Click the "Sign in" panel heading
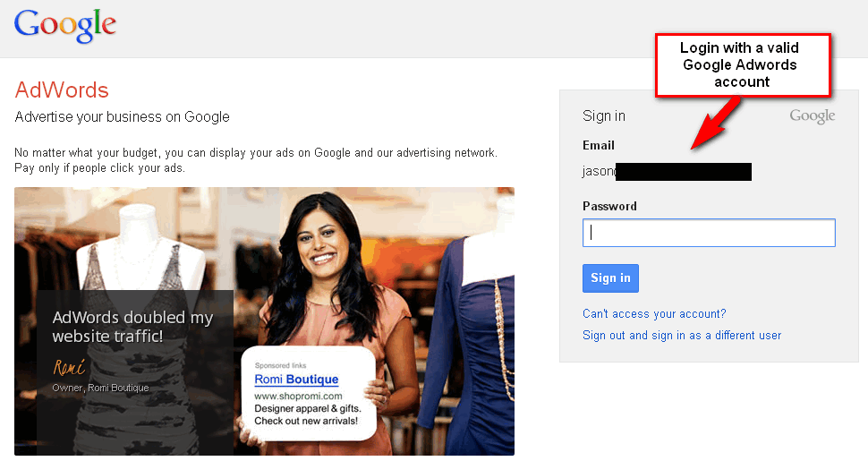 [604, 115]
